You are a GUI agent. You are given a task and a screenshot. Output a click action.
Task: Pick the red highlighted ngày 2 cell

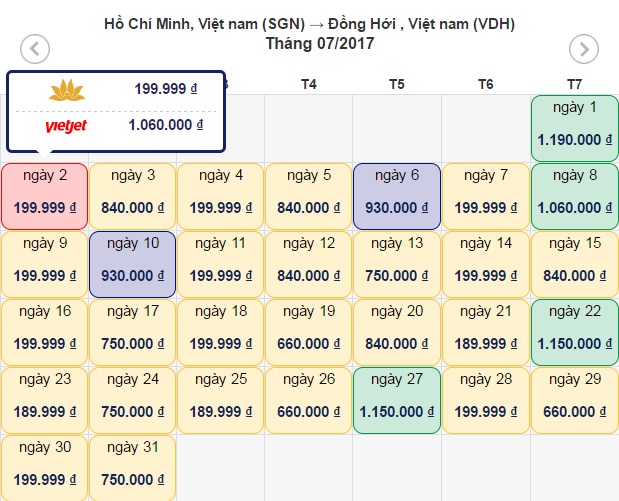click(44, 193)
